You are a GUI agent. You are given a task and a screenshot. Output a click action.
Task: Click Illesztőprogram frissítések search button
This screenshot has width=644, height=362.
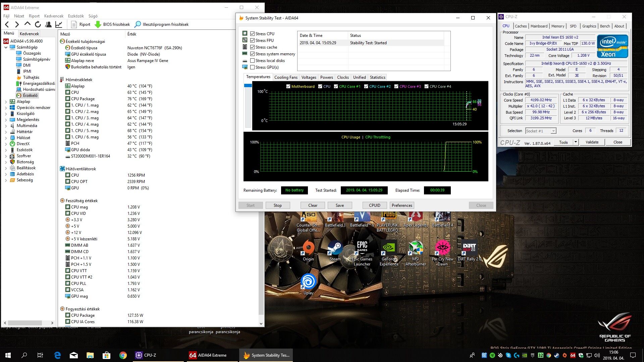click(x=162, y=24)
